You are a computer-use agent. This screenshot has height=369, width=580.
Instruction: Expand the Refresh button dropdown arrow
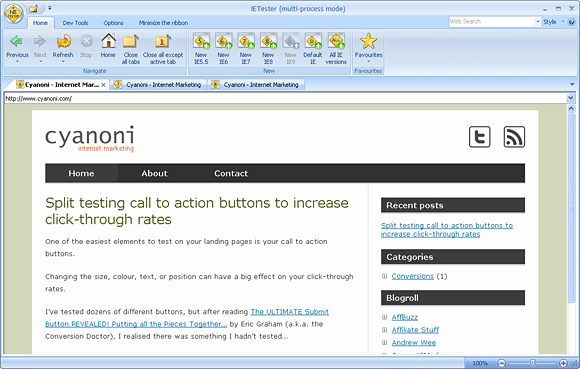[x=63, y=62]
